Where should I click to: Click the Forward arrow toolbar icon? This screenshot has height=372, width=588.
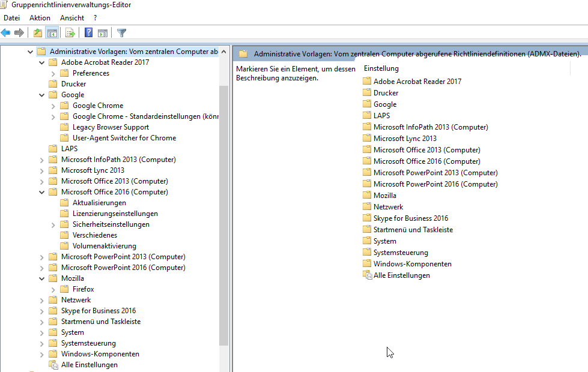coord(19,33)
